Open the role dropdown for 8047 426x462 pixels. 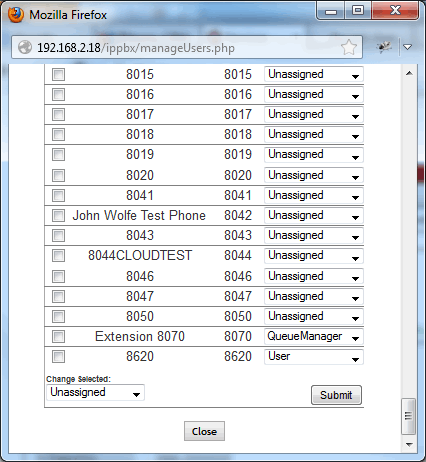click(314, 296)
